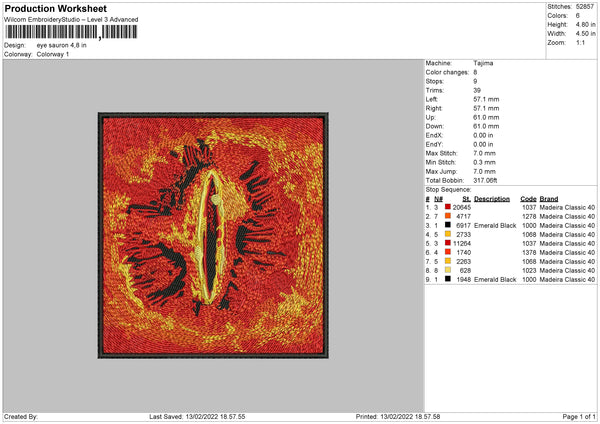Click the barcode under the worksheet title
The height and width of the screenshot is (424, 600).
tap(71, 32)
